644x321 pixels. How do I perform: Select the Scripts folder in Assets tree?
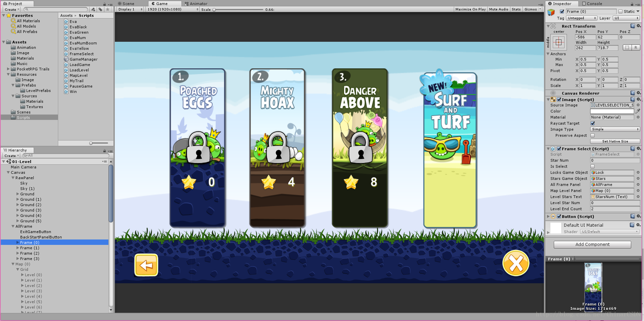click(23, 118)
